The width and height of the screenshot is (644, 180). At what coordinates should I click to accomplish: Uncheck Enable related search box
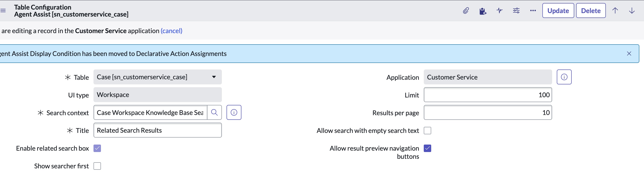(97, 148)
